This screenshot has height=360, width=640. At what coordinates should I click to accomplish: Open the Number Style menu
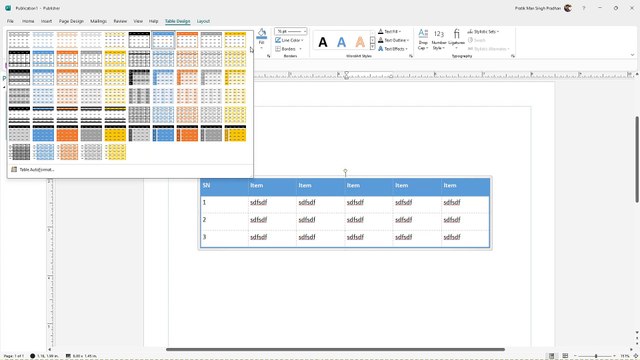pos(439,39)
